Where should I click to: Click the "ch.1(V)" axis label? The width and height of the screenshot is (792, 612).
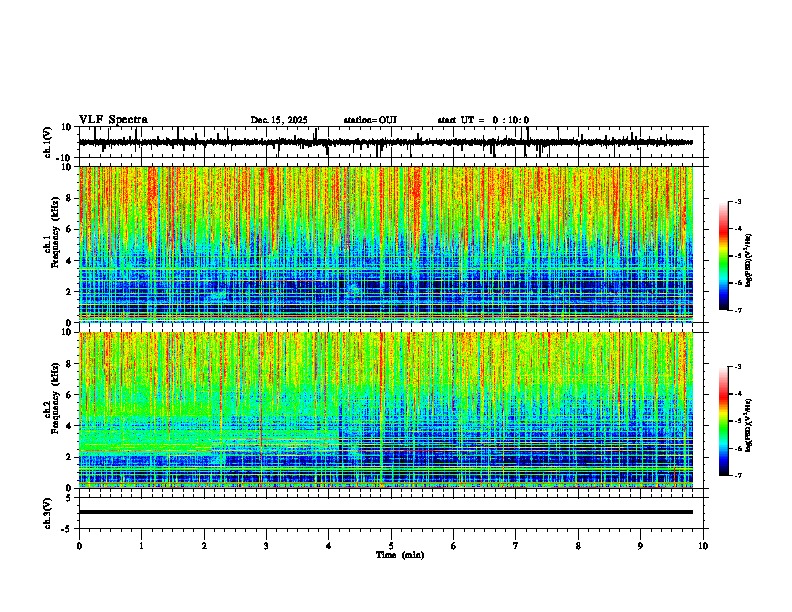coord(48,142)
